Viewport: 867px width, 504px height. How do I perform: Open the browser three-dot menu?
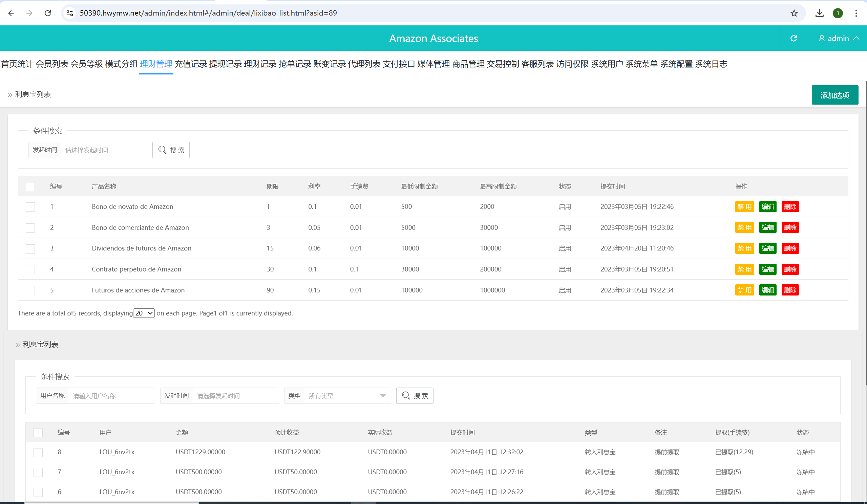(855, 13)
